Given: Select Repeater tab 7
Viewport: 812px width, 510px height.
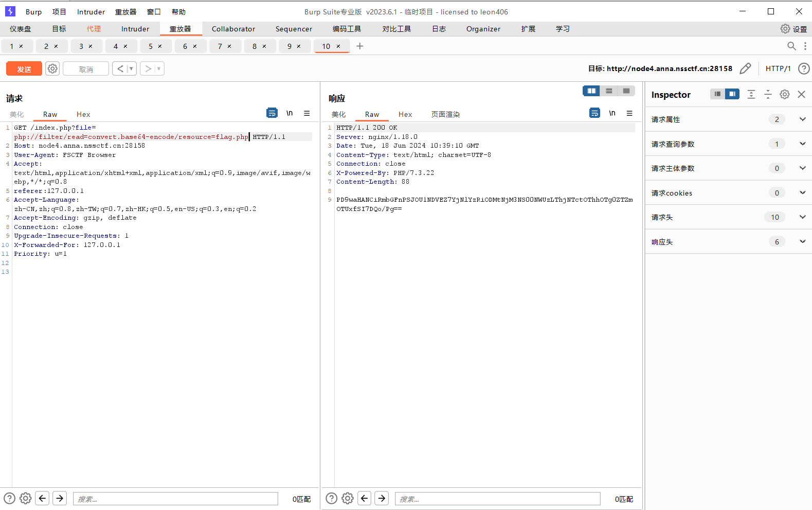Looking at the screenshot, I should click(220, 46).
